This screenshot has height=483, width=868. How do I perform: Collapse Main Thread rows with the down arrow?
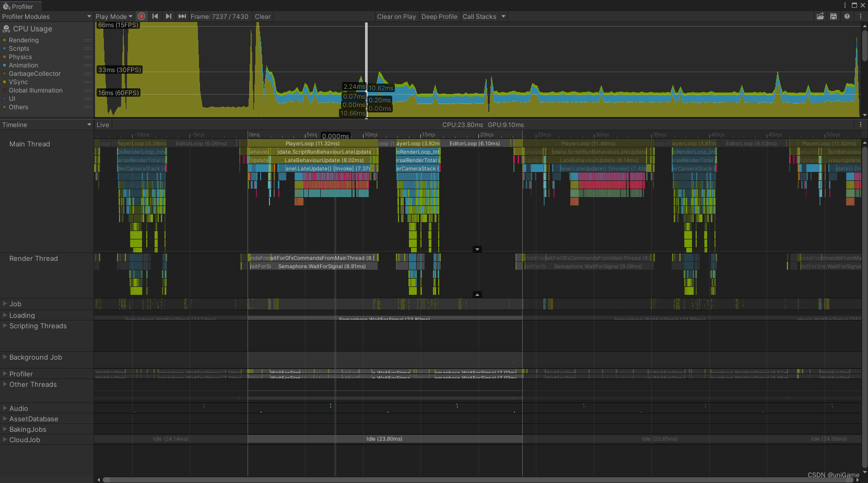tap(477, 249)
